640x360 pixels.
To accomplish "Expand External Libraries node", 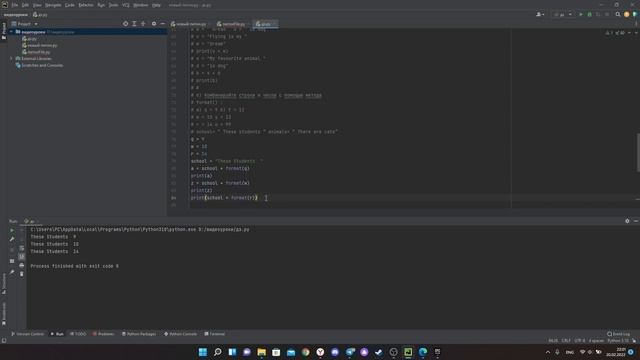I will [11, 59].
